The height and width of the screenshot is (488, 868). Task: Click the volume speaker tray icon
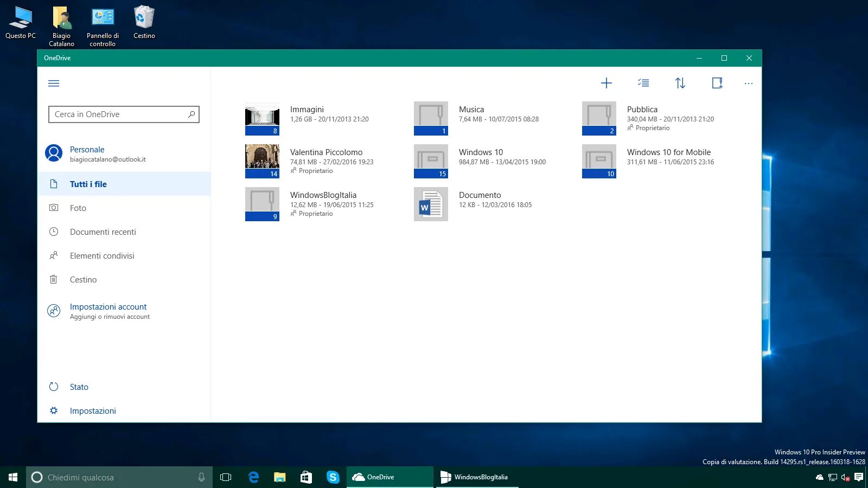845,477
